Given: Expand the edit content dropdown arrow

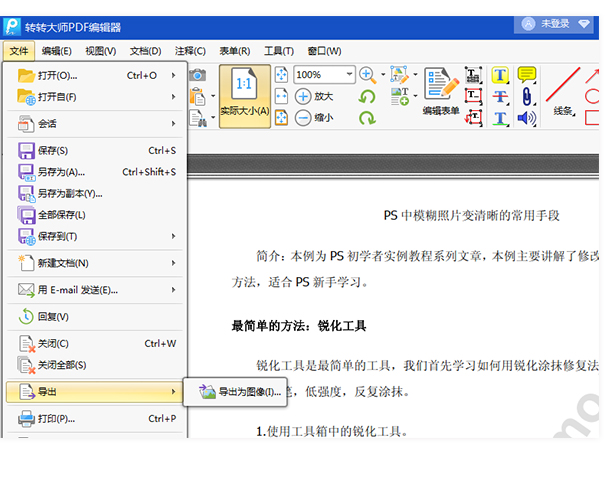Looking at the screenshot, I should [415, 74].
